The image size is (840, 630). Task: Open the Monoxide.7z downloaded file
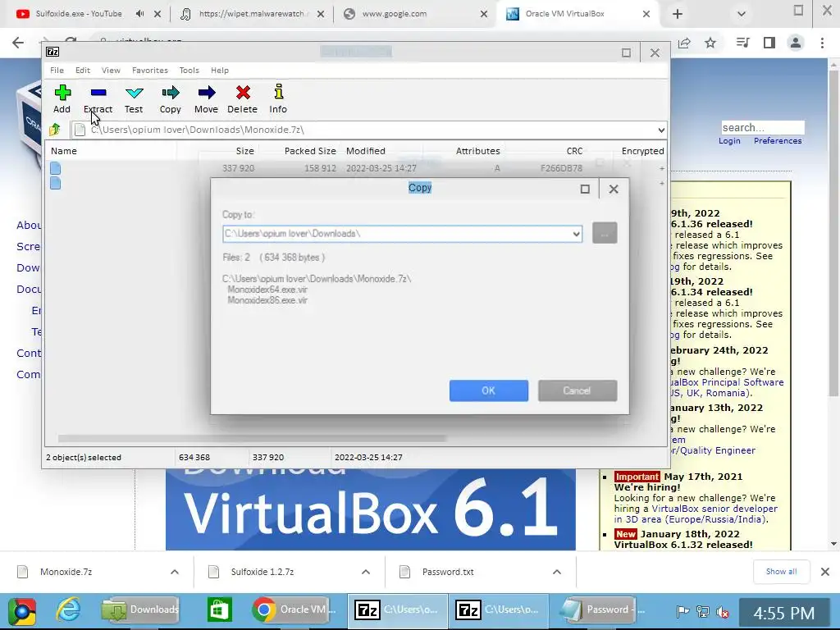point(66,572)
